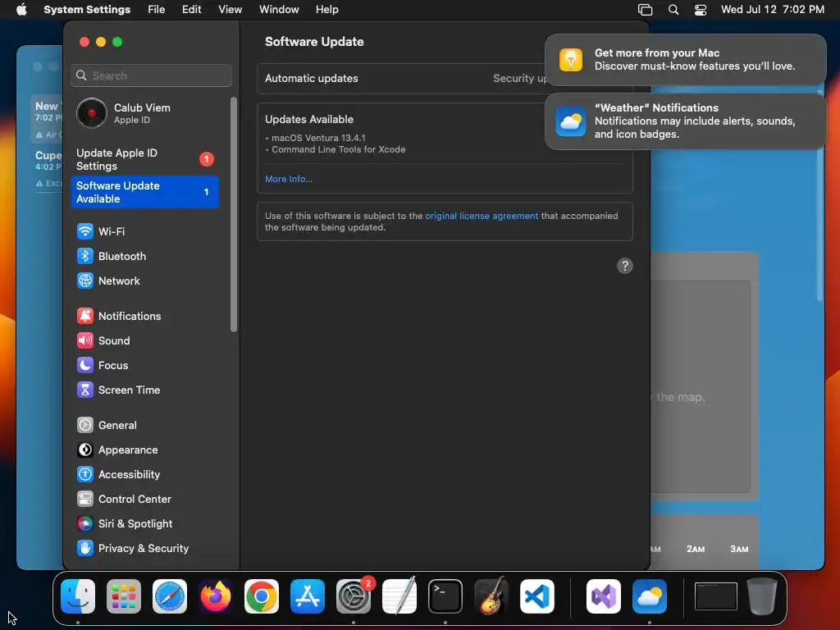Open the File menu
The width and height of the screenshot is (840, 630).
157,10
